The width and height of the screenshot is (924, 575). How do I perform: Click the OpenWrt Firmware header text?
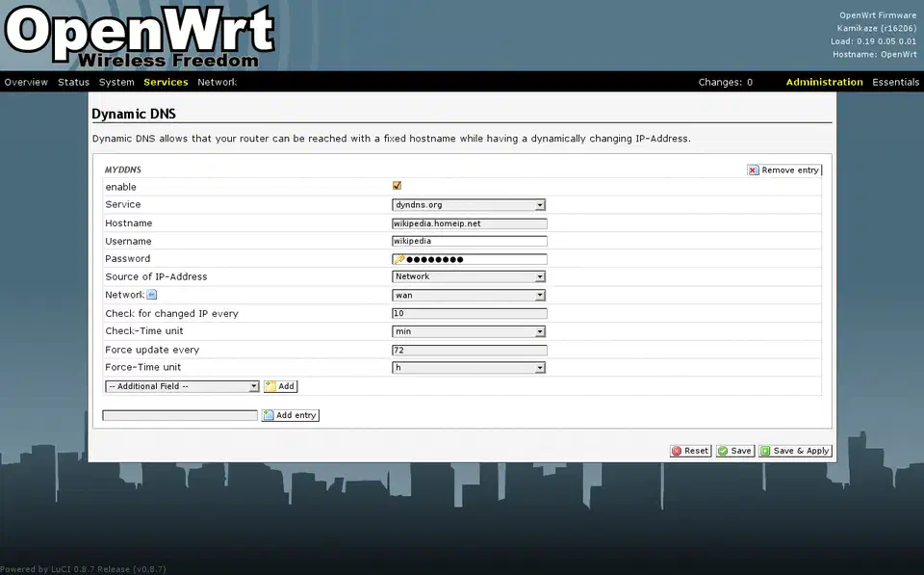[878, 15]
